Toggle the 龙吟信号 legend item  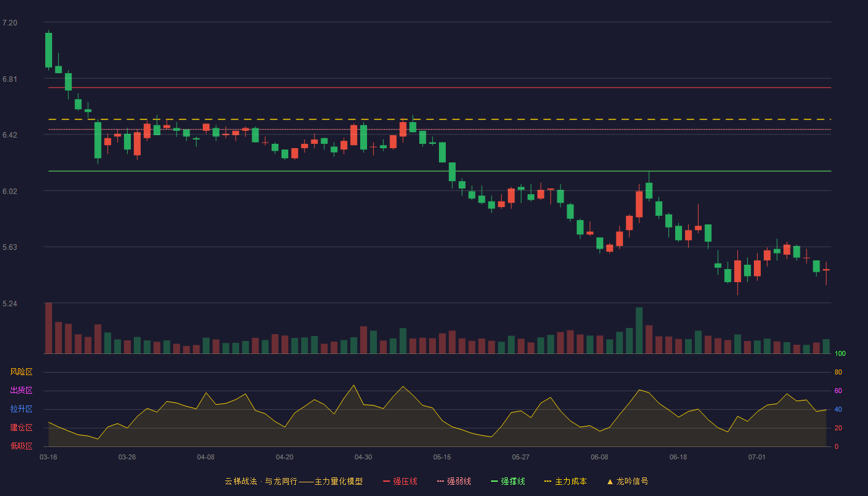tap(627, 481)
